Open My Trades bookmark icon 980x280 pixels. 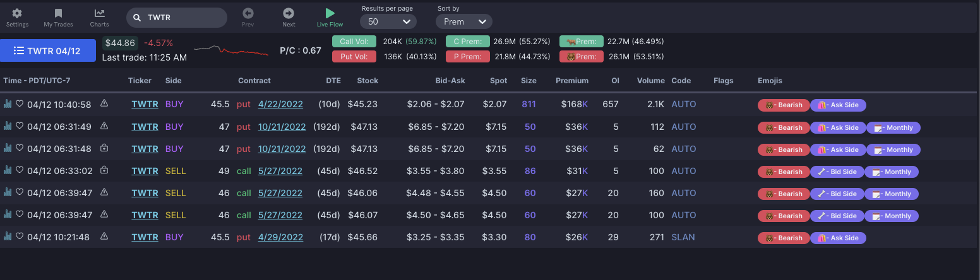(x=58, y=13)
